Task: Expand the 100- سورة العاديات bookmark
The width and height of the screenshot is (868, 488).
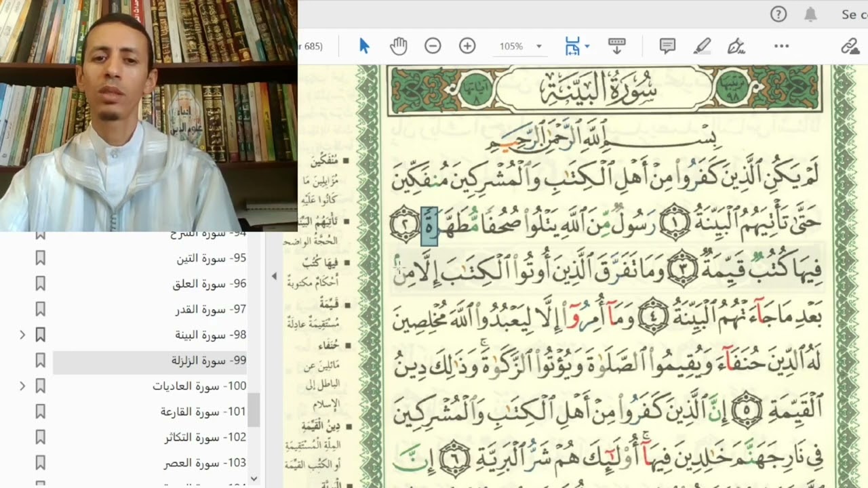Action: point(22,386)
